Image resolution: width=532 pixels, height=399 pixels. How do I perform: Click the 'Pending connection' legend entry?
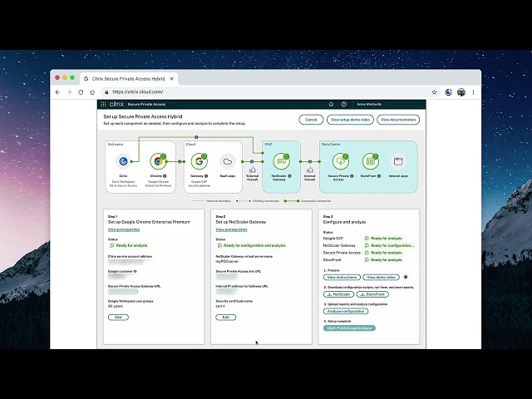[258, 201]
